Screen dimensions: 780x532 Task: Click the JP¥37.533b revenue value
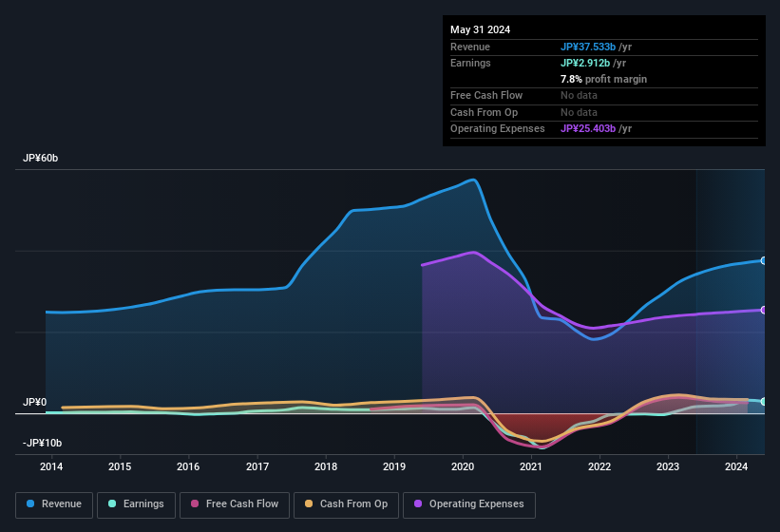click(x=588, y=47)
